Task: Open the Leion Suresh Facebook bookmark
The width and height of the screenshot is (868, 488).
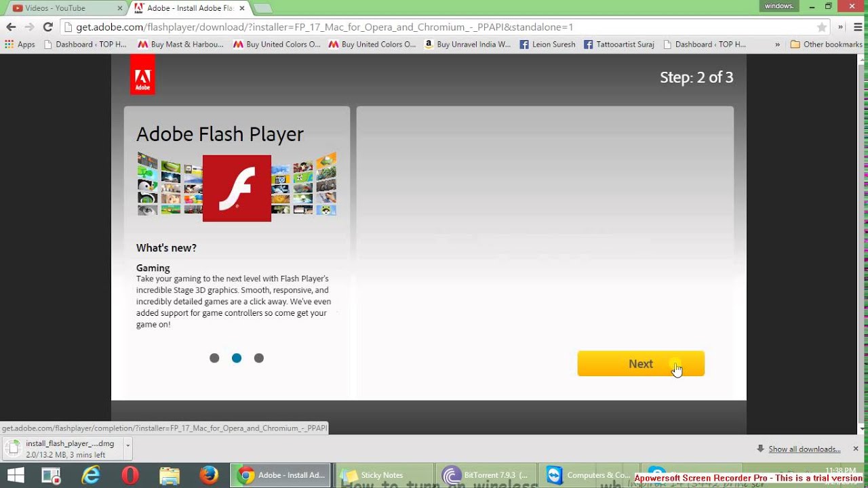Action: (547, 44)
